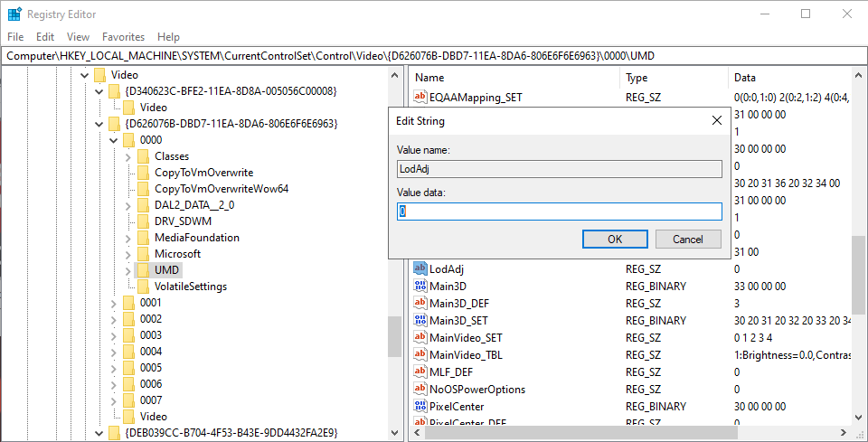
Task: Click the string icon next to NoOSPowerOptions
Action: (x=420, y=389)
